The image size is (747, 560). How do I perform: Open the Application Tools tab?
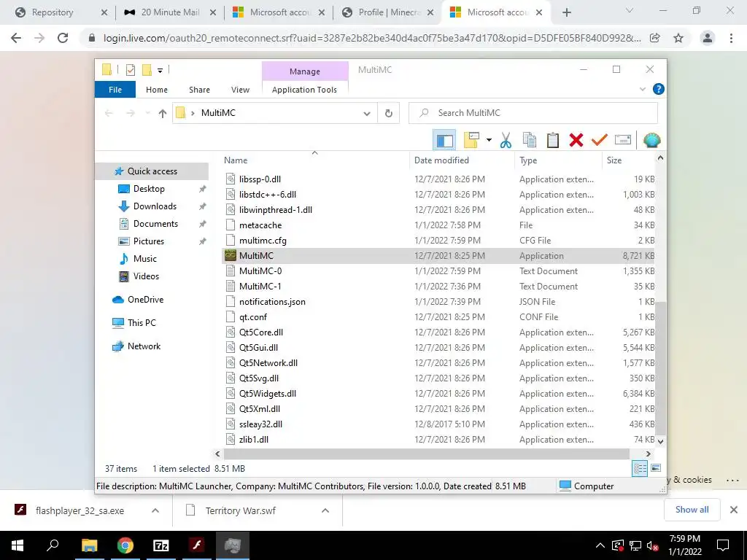[x=304, y=90]
